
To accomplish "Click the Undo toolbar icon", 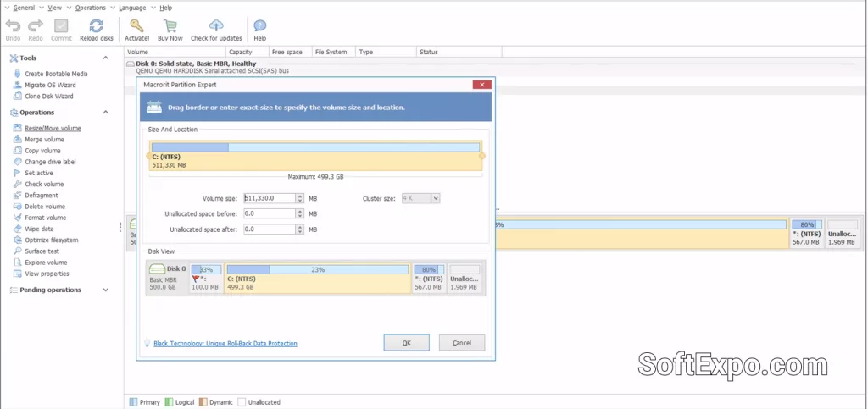I will coord(14,25).
